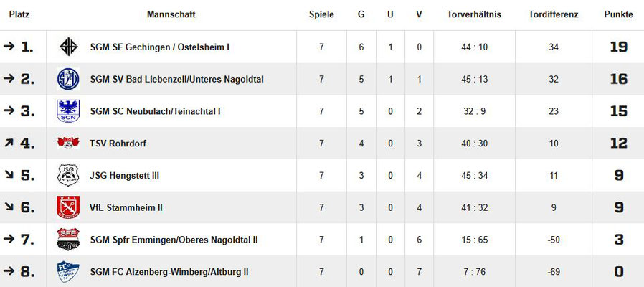Viewport: 644px width, 287px height.
Task: Click the TSV Rohrdorf red logo
Action: (68, 143)
